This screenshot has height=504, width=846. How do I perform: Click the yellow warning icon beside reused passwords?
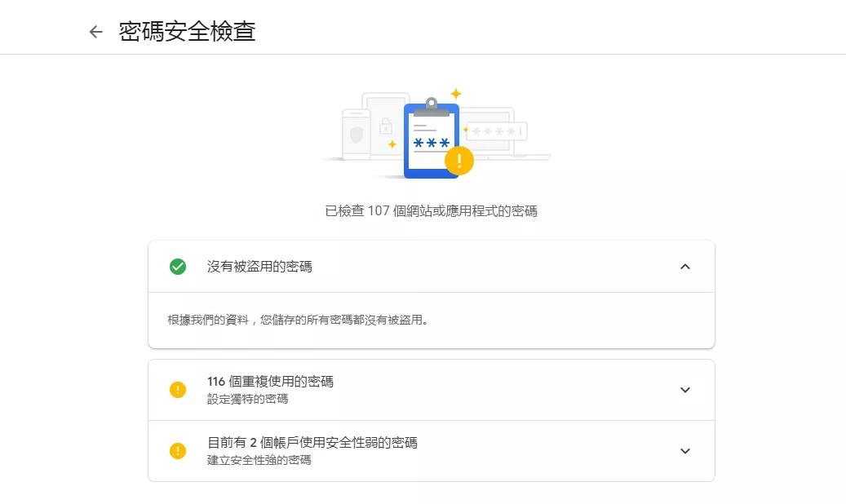point(178,390)
